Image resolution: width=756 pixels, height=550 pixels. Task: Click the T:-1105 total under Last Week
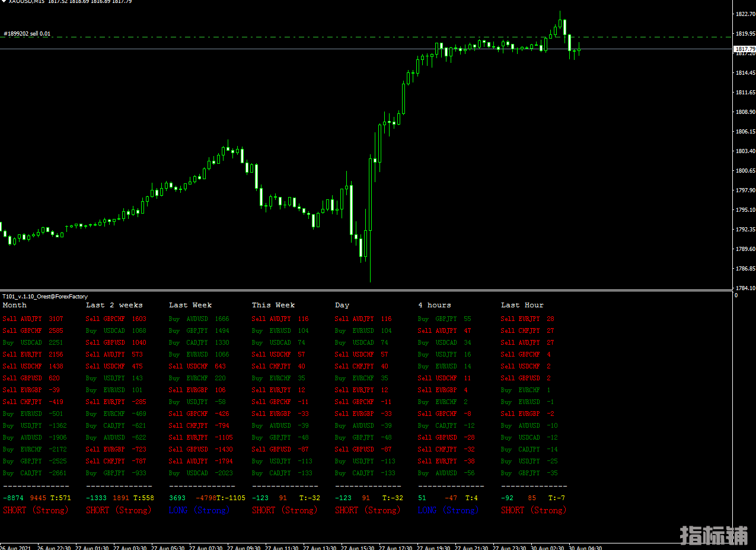click(x=231, y=498)
